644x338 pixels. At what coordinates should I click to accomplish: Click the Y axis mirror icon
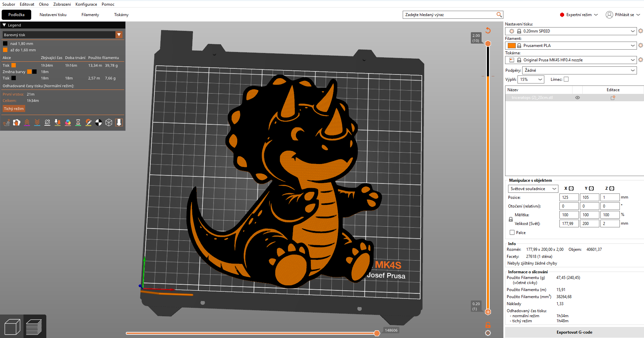click(591, 188)
